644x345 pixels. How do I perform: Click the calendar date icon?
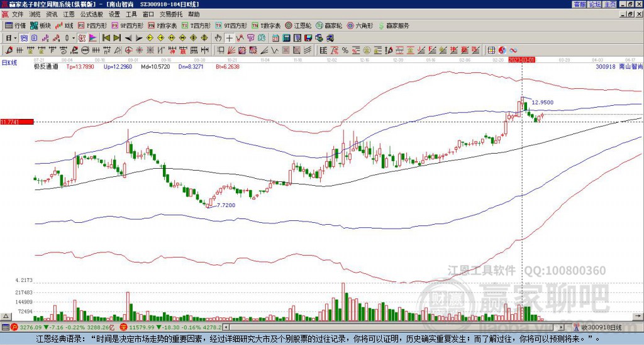pyautogui.click(x=275, y=38)
